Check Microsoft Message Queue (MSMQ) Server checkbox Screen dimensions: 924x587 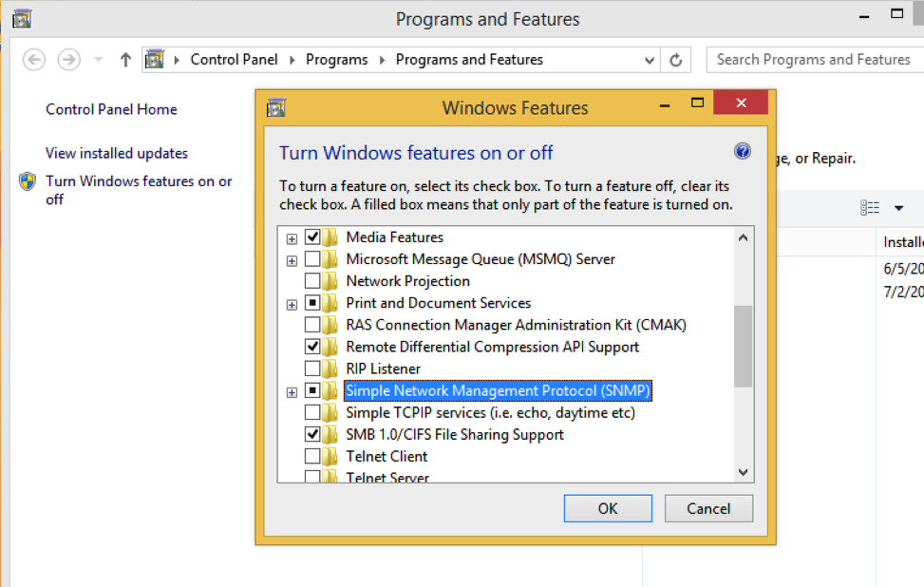pyautogui.click(x=312, y=258)
